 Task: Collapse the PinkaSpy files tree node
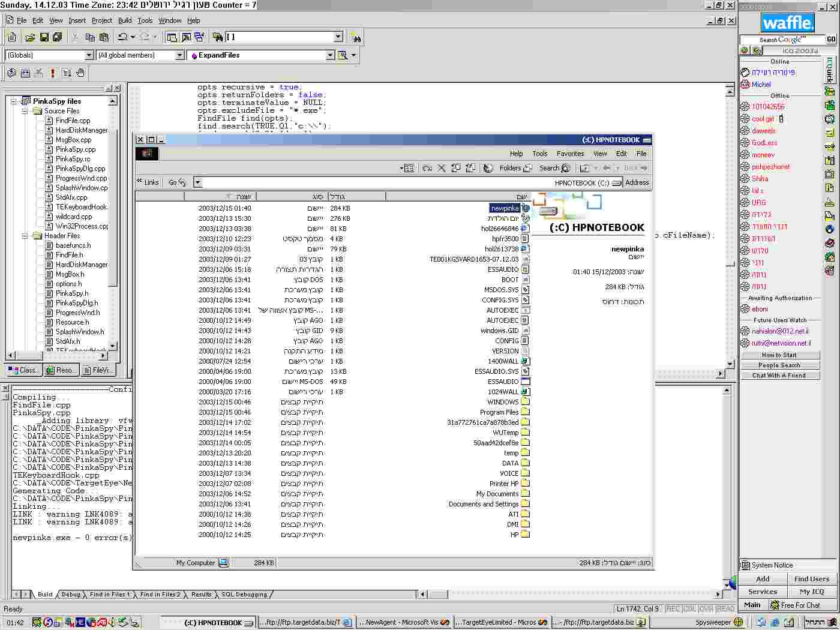pyautogui.click(x=13, y=101)
